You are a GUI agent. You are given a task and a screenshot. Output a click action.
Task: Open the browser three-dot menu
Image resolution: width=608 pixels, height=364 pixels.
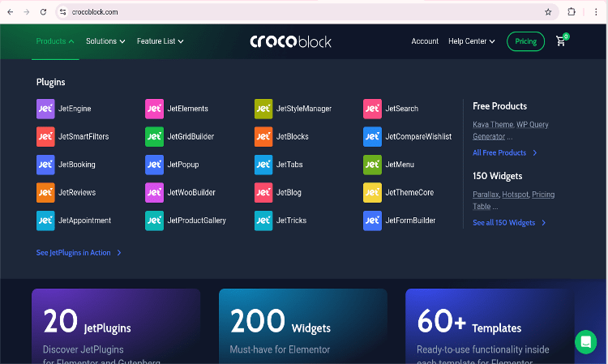[596, 12]
